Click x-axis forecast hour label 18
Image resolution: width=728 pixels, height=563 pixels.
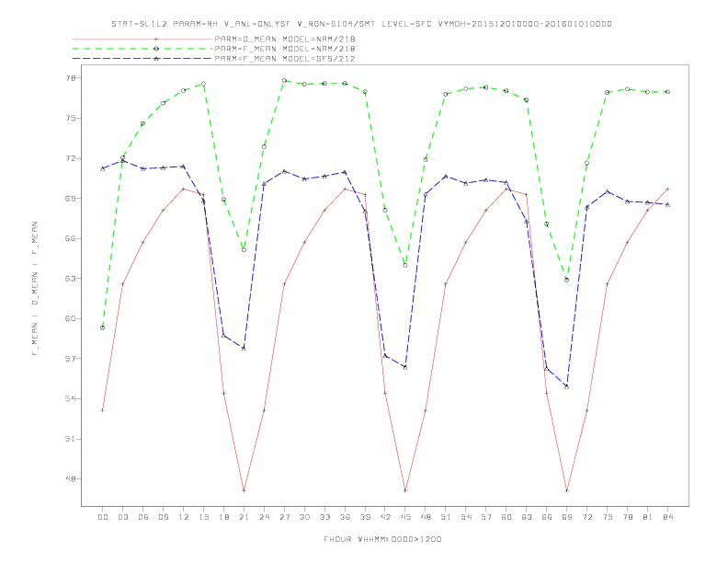click(223, 517)
